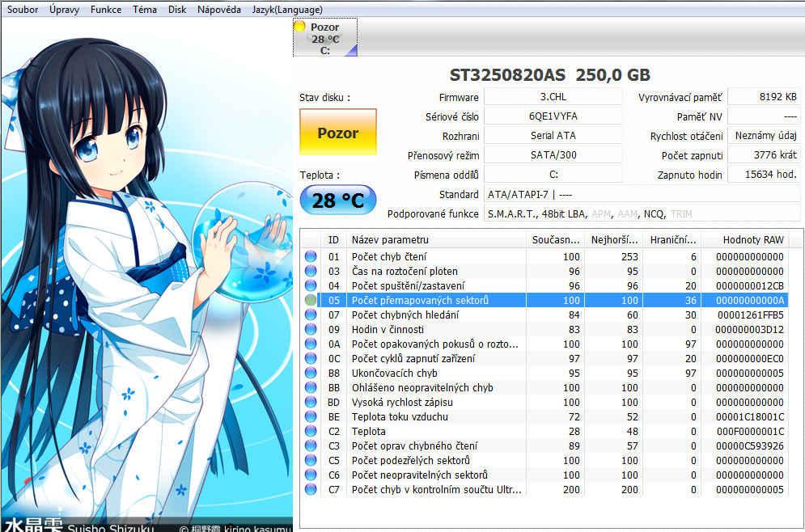Click the status orb for attribute ID C7
The image size is (805, 532).
coord(311,489)
